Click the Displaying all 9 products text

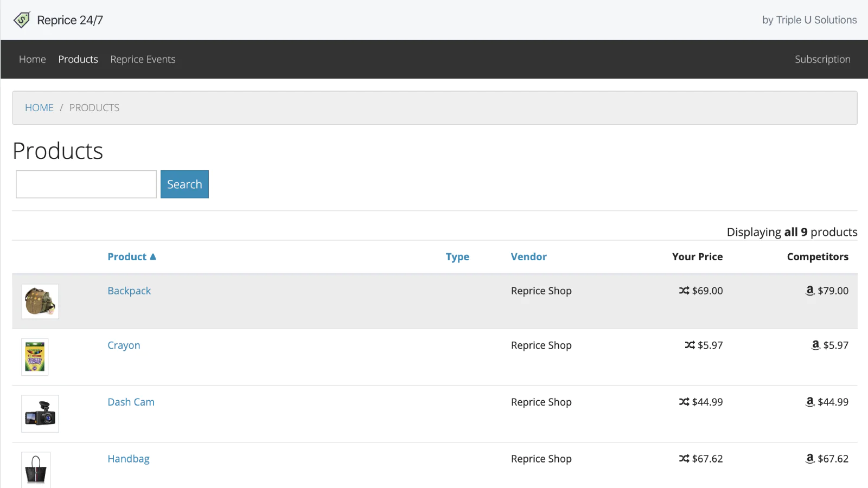coord(792,232)
